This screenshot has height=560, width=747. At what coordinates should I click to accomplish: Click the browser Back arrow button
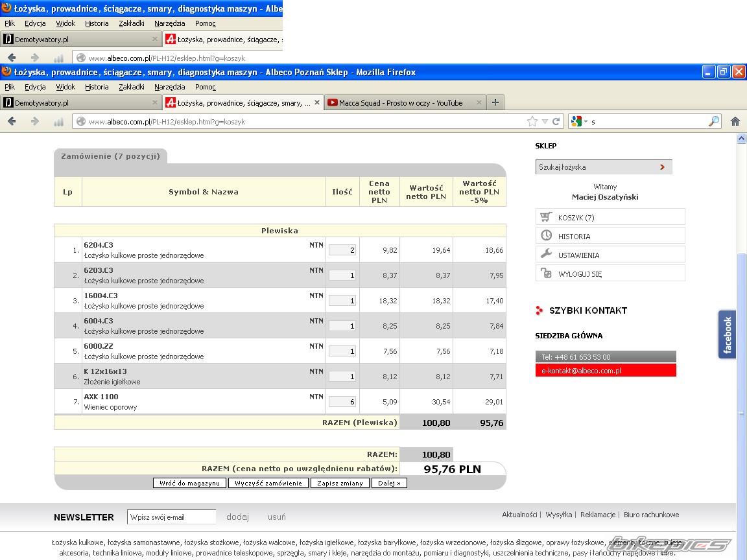pos(12,121)
